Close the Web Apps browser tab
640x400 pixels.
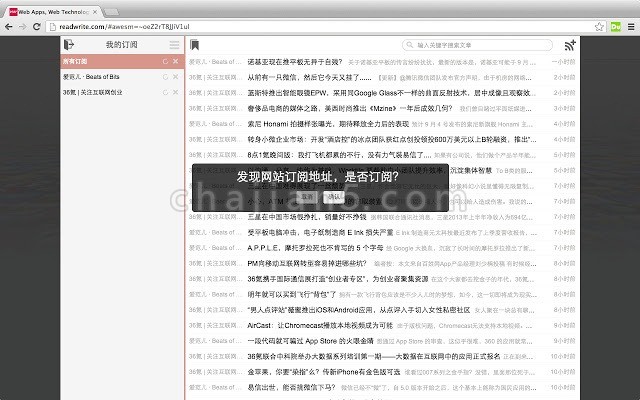click(x=95, y=12)
